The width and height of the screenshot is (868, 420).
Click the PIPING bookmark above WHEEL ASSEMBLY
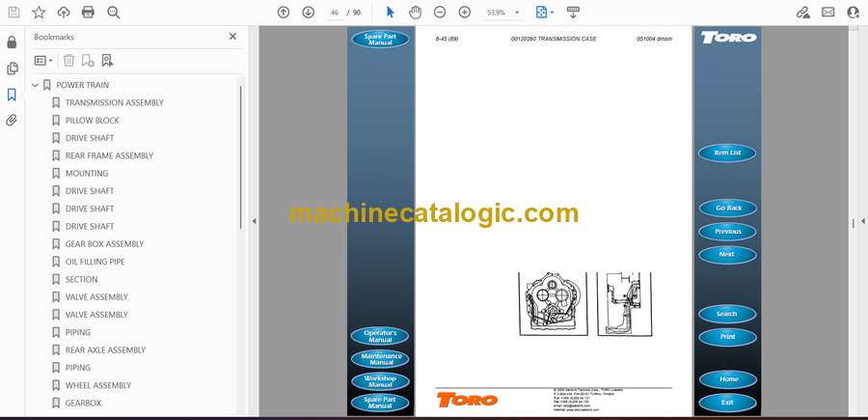pos(77,368)
